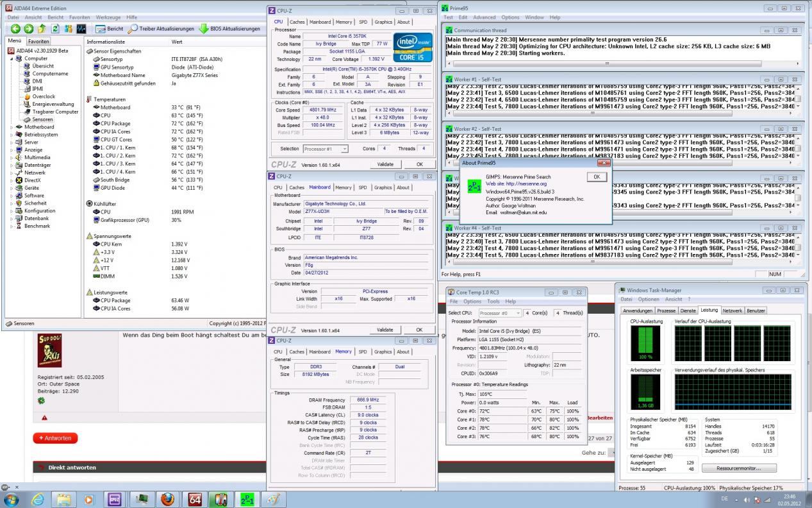This screenshot has width=812, height=508.
Task: Open Treiber Aktualisierungen with magnifier icon
Action: point(133,29)
